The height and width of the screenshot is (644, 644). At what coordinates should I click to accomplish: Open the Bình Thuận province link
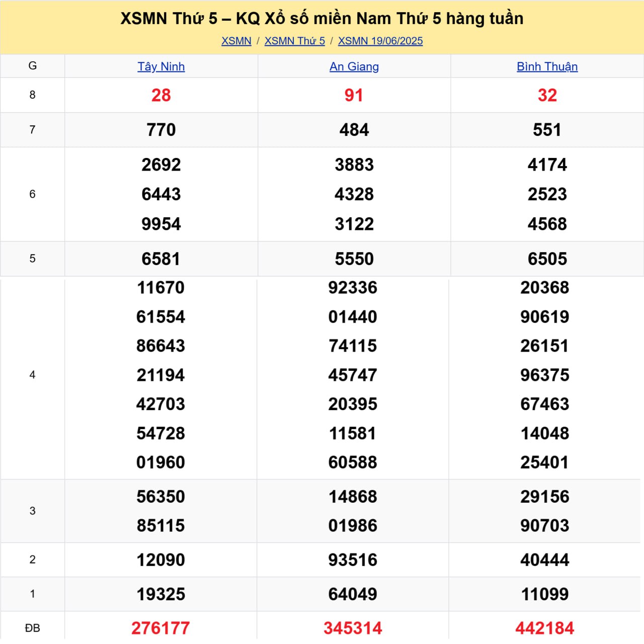tap(547, 66)
